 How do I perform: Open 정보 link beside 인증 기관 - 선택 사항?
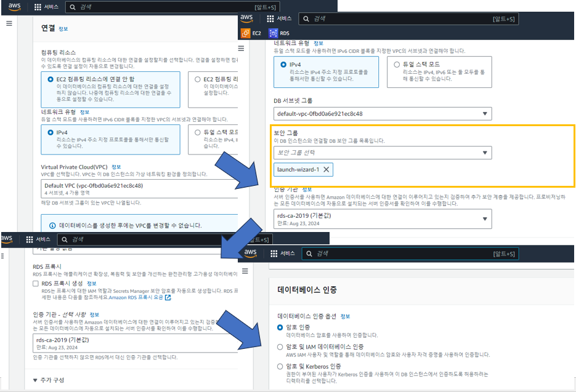[94, 314]
